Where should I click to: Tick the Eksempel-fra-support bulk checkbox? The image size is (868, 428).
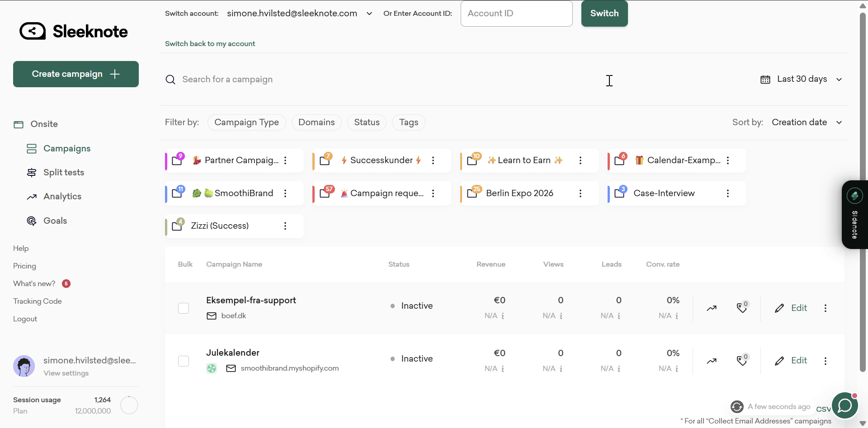click(184, 308)
